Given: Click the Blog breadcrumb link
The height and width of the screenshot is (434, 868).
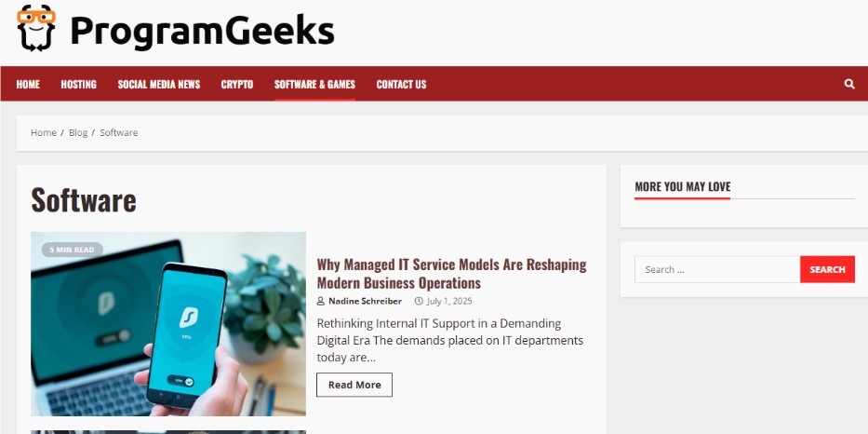Looking at the screenshot, I should (x=78, y=132).
